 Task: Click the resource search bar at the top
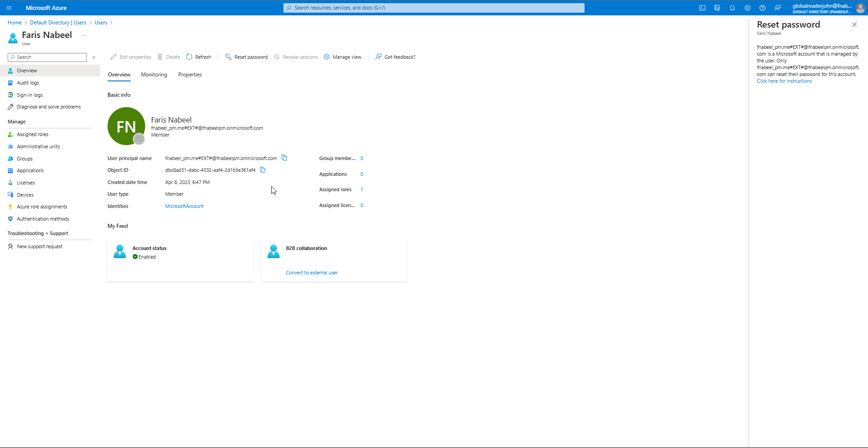[434, 8]
